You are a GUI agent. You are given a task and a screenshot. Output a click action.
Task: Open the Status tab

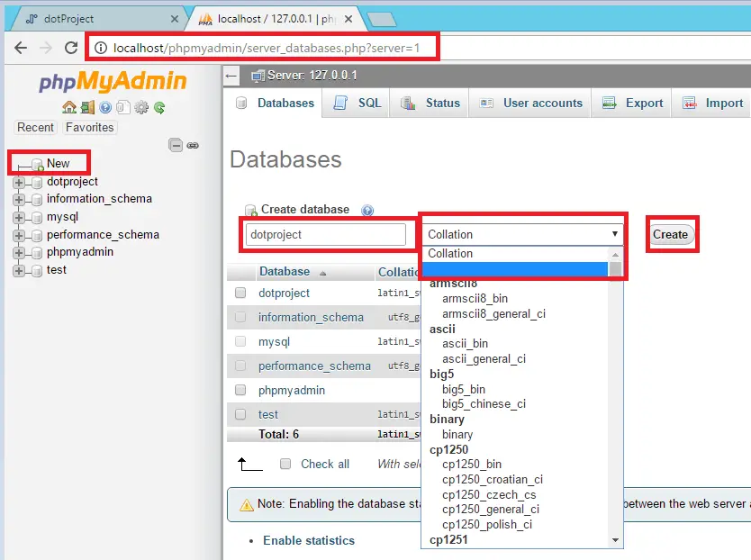tap(430, 103)
